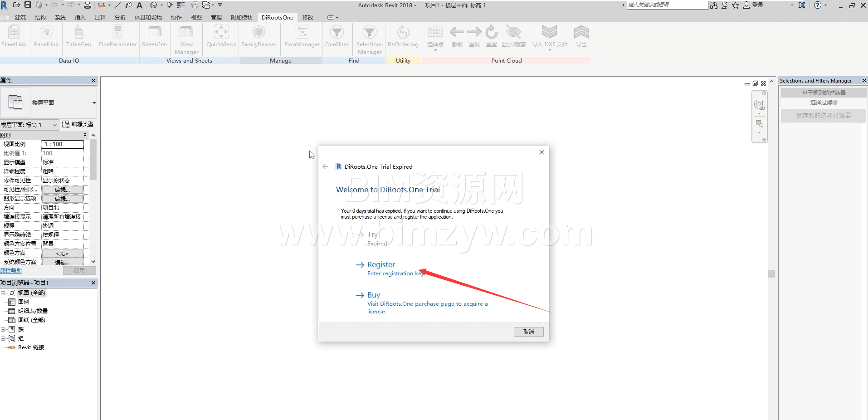Switch to the 插入 ribbon tab
This screenshot has width=868, height=420.
click(80, 17)
